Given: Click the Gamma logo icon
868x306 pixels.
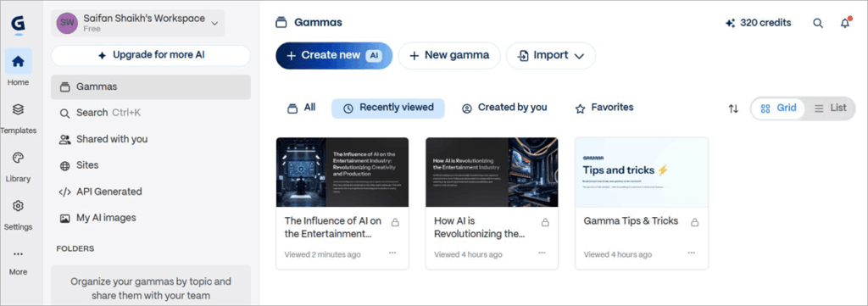Looking at the screenshot, I should click(x=19, y=25).
